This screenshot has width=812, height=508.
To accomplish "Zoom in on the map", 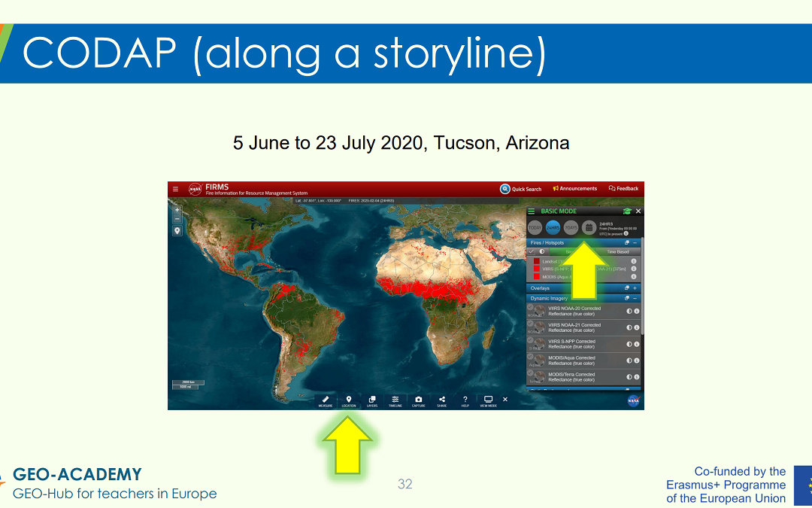I will pyautogui.click(x=177, y=211).
